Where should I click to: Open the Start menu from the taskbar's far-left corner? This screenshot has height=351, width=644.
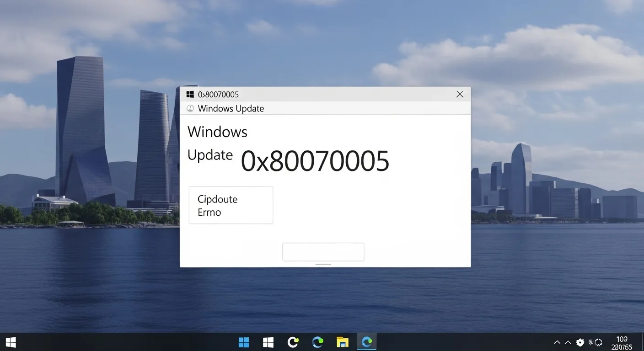coord(11,342)
